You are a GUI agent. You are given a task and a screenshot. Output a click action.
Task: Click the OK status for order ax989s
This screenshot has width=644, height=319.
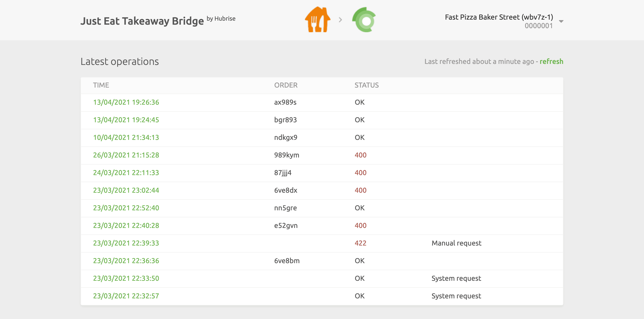tap(360, 102)
